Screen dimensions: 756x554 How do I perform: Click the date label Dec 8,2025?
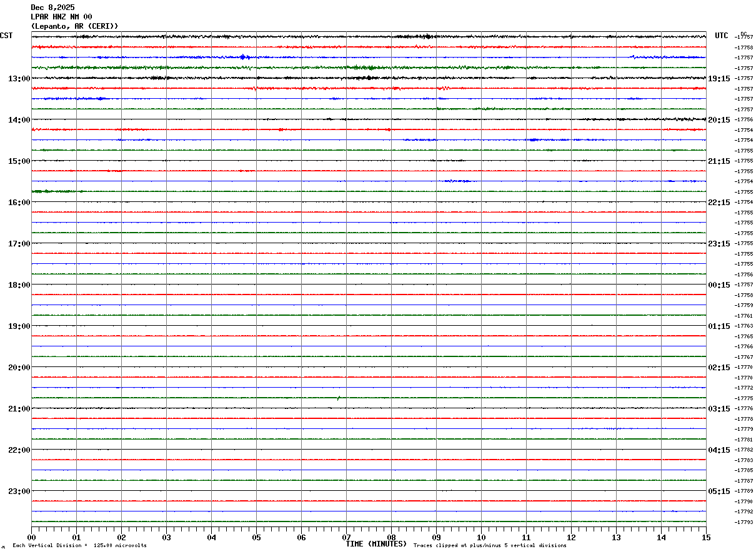(52, 8)
